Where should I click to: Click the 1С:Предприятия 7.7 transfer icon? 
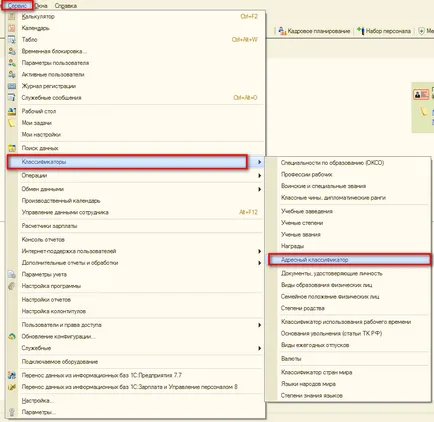12,375
